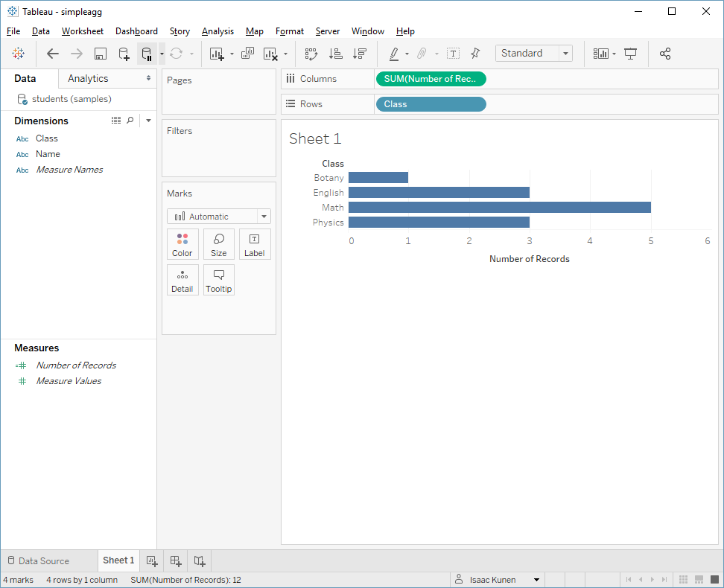Open the Analysis menu

click(x=217, y=31)
